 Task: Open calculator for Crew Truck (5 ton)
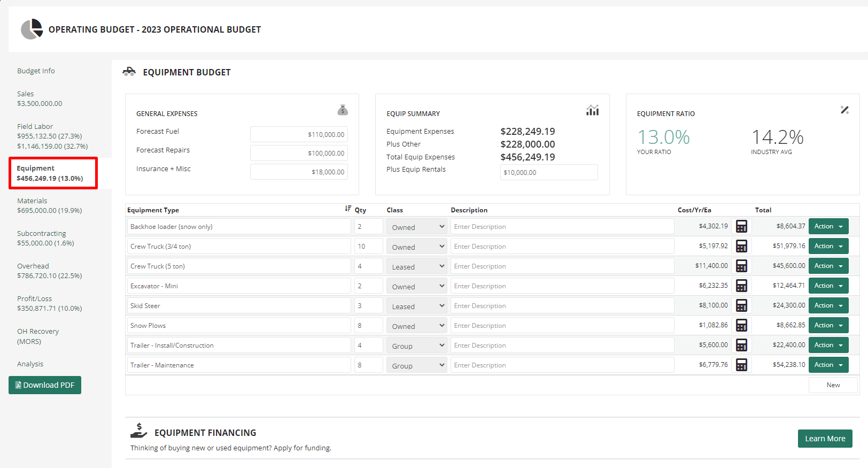[741, 266]
